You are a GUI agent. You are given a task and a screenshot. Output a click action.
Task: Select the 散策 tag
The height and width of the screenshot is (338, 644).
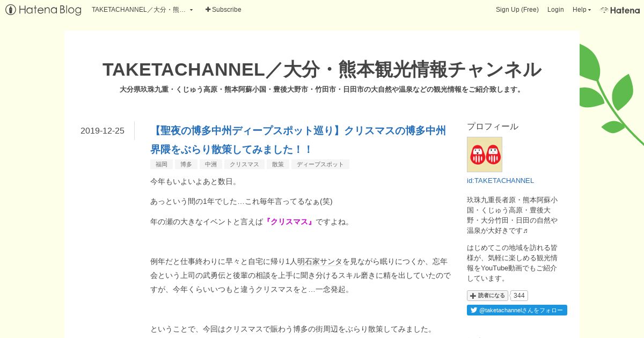[x=278, y=164]
